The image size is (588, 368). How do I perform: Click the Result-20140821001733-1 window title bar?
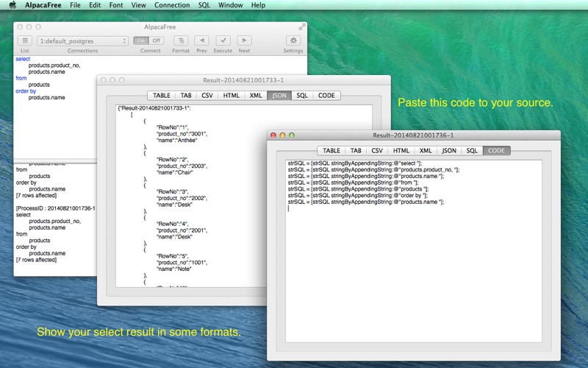point(243,80)
